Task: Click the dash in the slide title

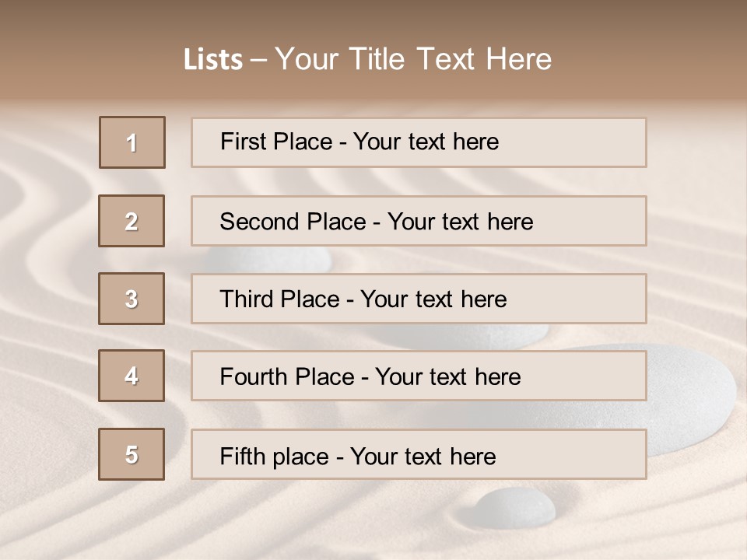Action: pos(258,60)
